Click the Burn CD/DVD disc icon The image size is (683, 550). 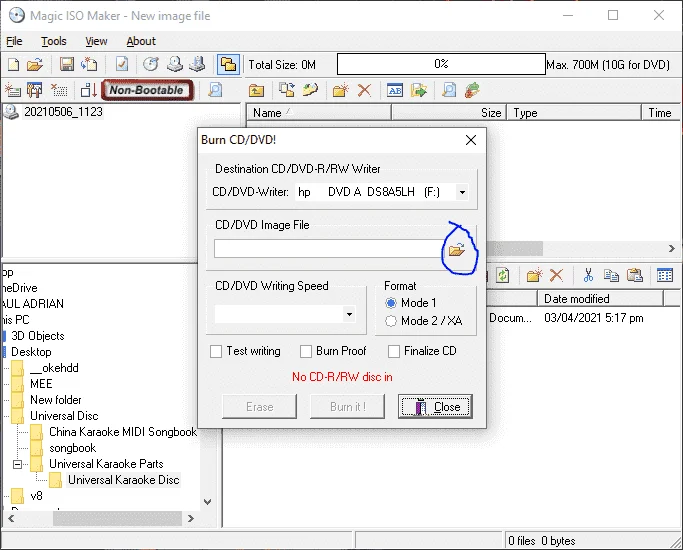[151, 64]
